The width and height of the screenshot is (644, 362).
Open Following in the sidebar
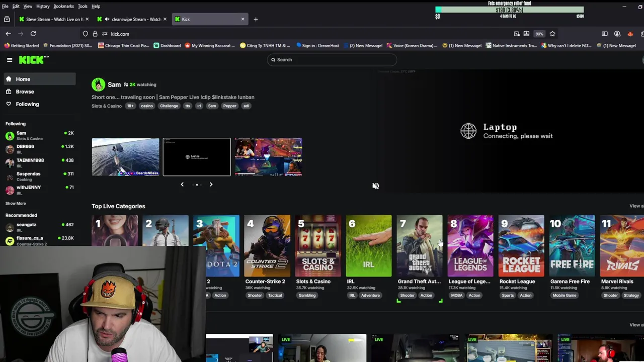[x=39, y=104]
